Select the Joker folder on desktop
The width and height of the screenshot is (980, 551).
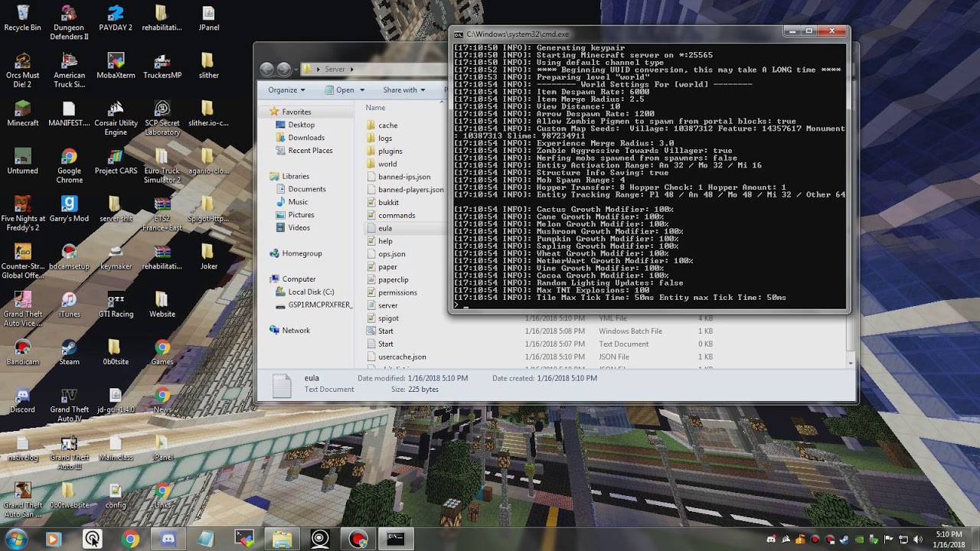(207, 256)
